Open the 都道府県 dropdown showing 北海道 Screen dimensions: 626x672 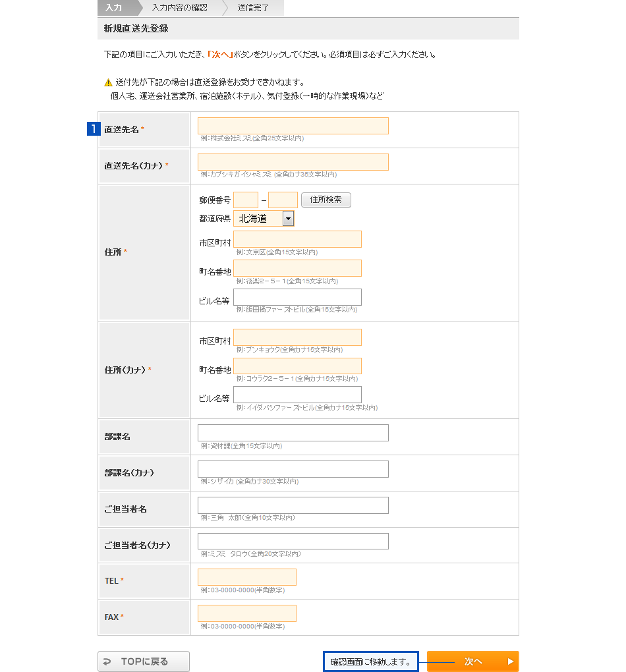click(x=264, y=219)
